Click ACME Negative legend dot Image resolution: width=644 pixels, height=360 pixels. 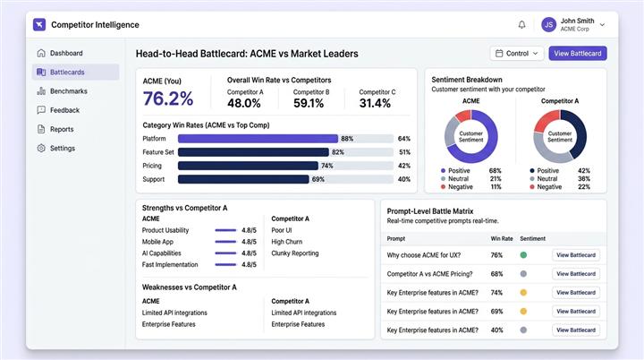click(x=443, y=187)
